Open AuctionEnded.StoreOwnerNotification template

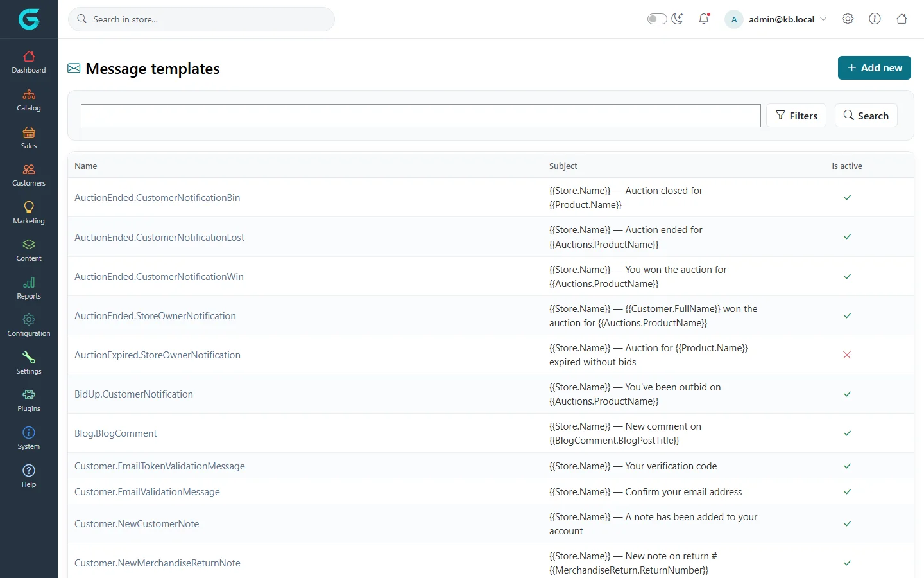click(x=155, y=316)
